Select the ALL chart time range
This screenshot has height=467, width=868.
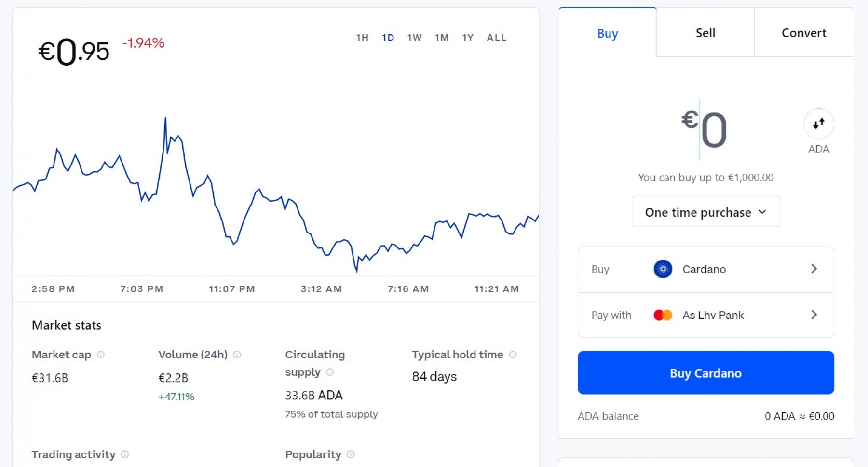point(497,38)
